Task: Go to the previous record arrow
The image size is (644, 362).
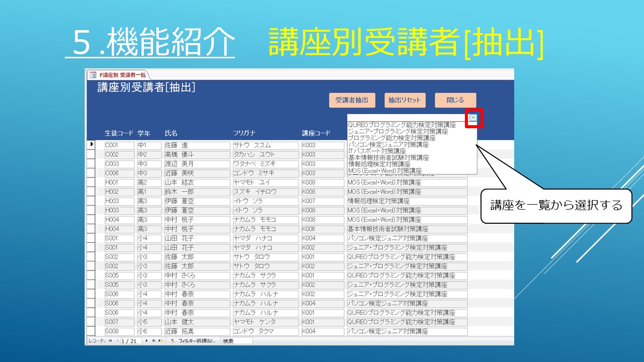Action: pyautogui.click(x=118, y=341)
